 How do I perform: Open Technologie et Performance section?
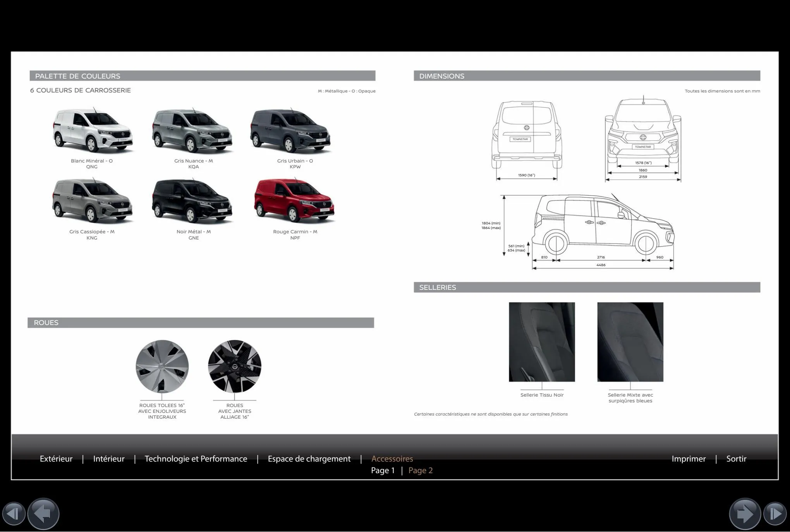pyautogui.click(x=196, y=459)
